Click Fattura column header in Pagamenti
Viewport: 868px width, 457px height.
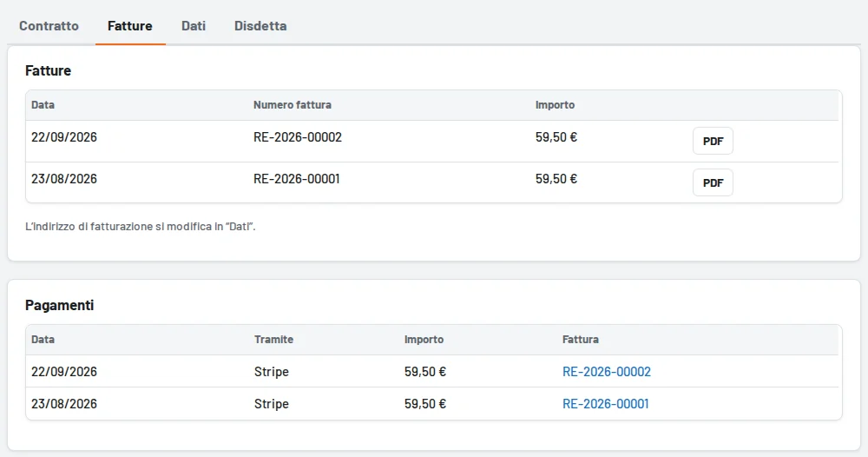581,340
